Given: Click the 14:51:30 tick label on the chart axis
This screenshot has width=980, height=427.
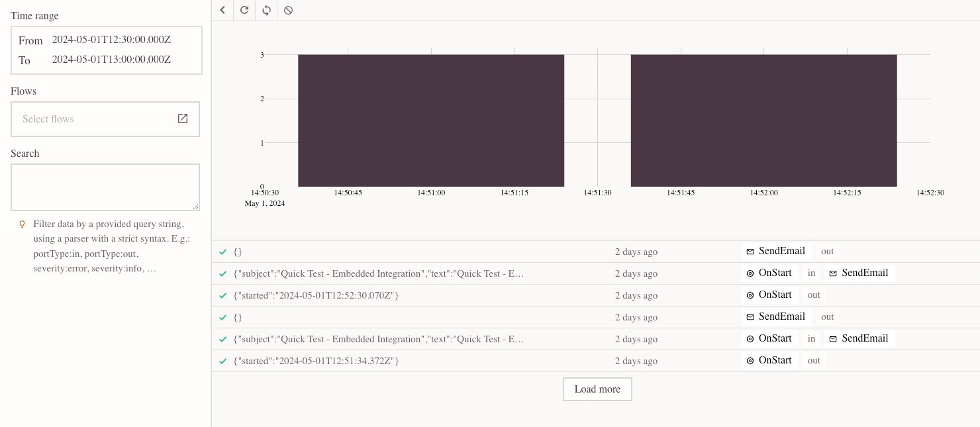Looking at the screenshot, I should pyautogui.click(x=597, y=193).
